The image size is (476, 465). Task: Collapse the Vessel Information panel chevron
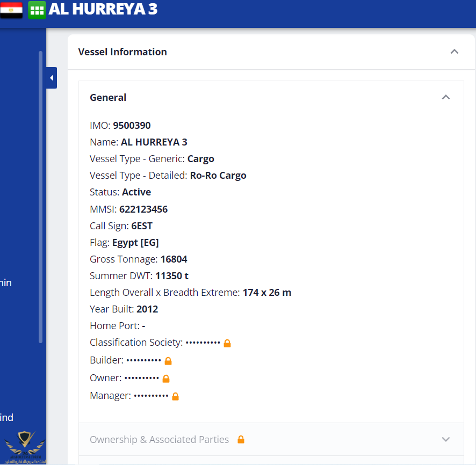tap(455, 52)
